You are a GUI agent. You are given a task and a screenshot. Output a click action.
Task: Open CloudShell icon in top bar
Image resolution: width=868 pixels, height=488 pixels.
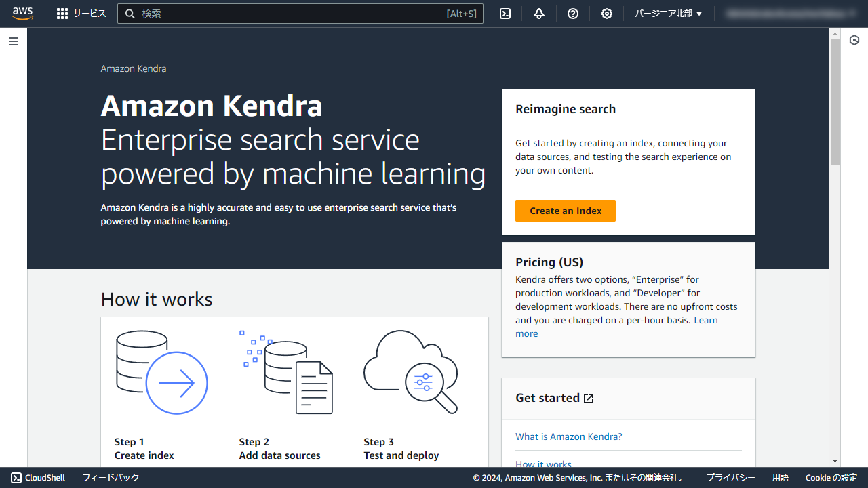505,14
